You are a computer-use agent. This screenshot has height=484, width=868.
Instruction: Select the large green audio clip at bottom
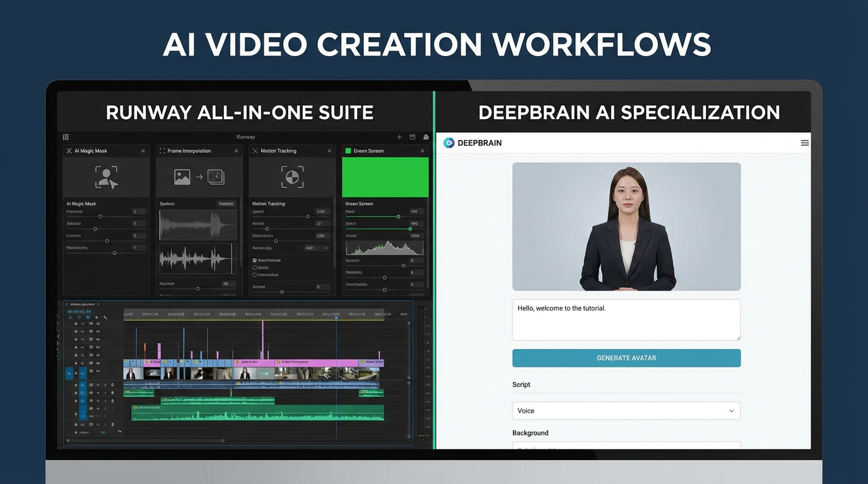click(x=257, y=413)
